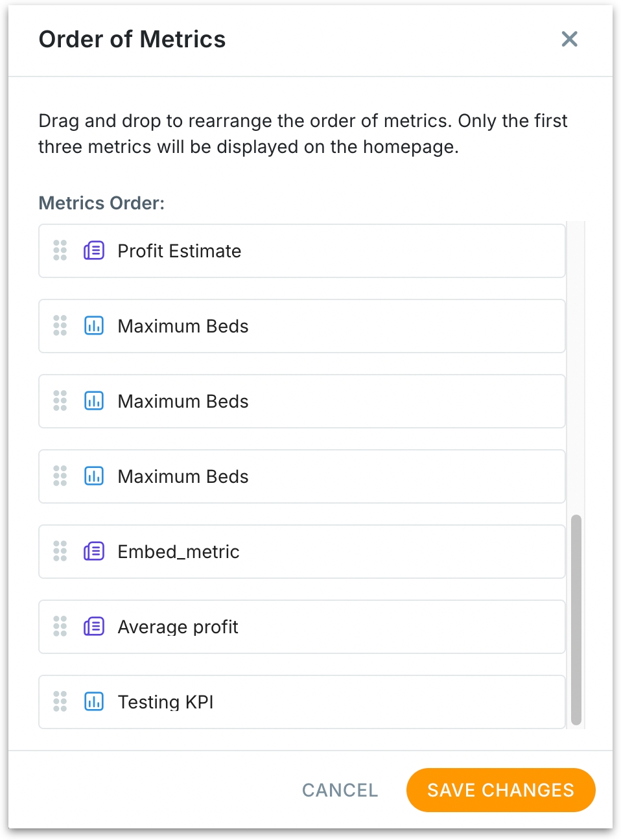Select the Profit Estimate metric label
The image size is (621, 840).
pyautogui.click(x=179, y=251)
